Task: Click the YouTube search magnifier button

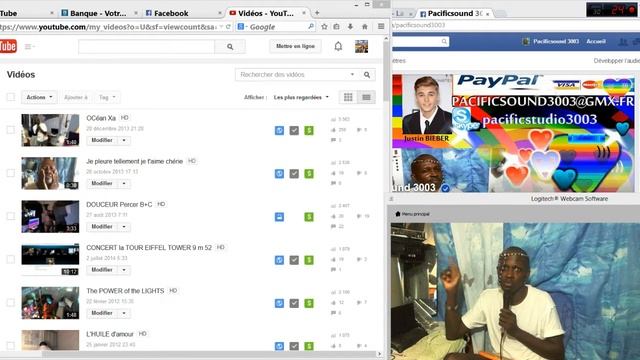Action: coord(230,47)
